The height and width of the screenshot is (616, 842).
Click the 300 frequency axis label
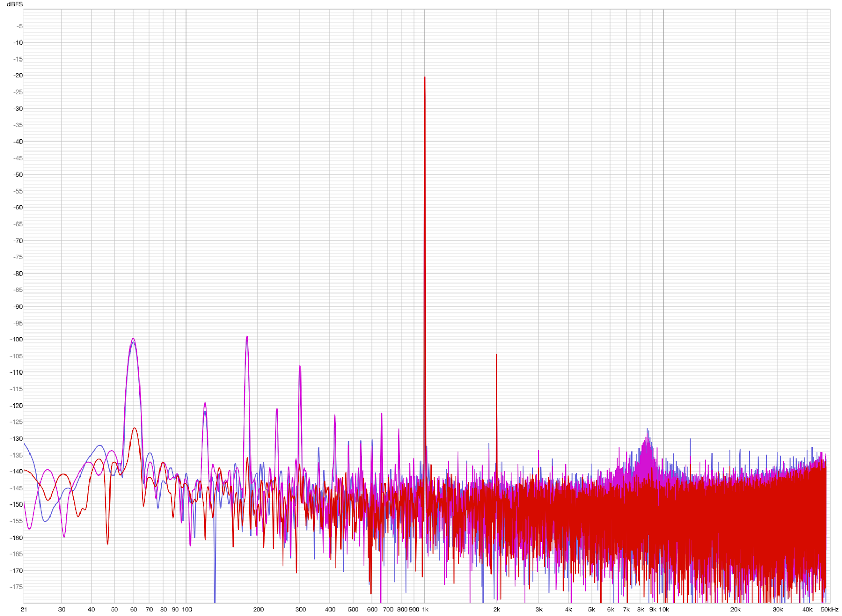(300, 609)
